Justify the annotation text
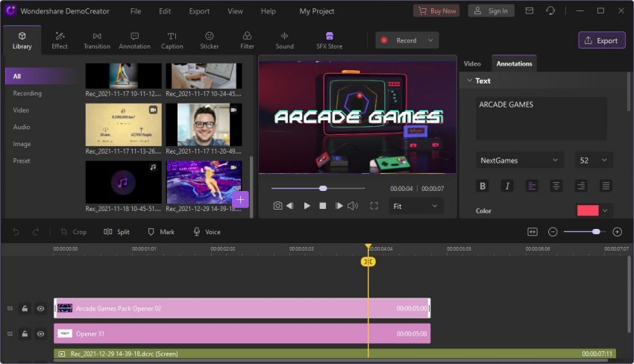The width and height of the screenshot is (634, 364). (606, 186)
